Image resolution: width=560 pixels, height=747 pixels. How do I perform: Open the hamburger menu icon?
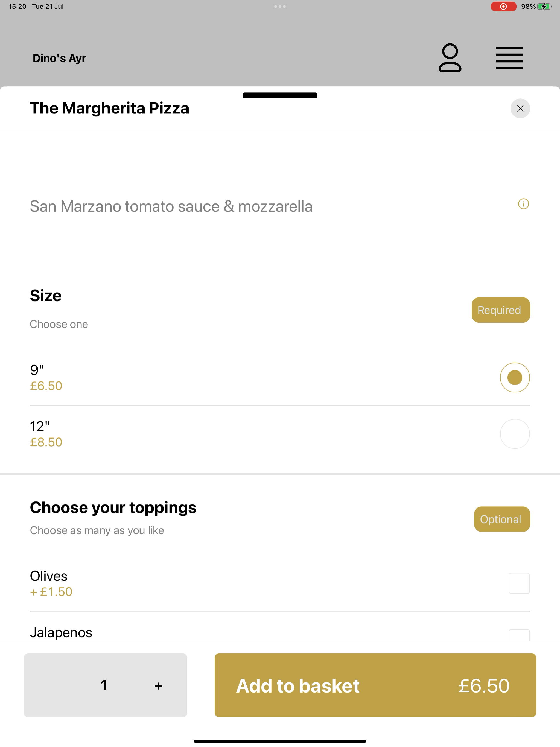509,58
